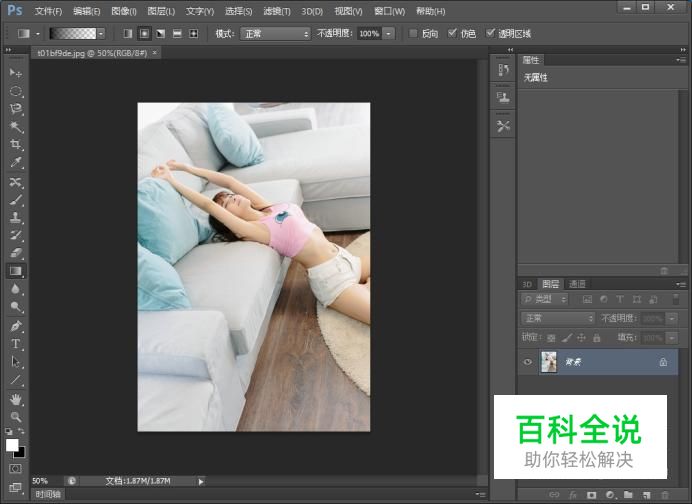Open the 文件(F) menu

(48, 11)
